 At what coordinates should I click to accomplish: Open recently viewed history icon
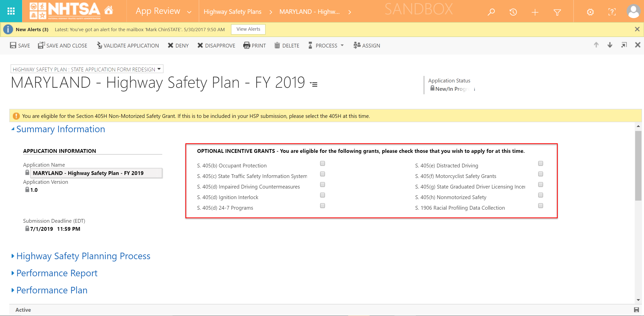pyautogui.click(x=513, y=12)
